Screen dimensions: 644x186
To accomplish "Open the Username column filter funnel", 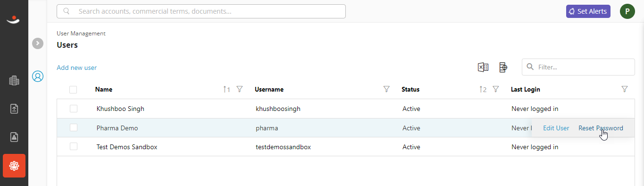I will click(387, 89).
